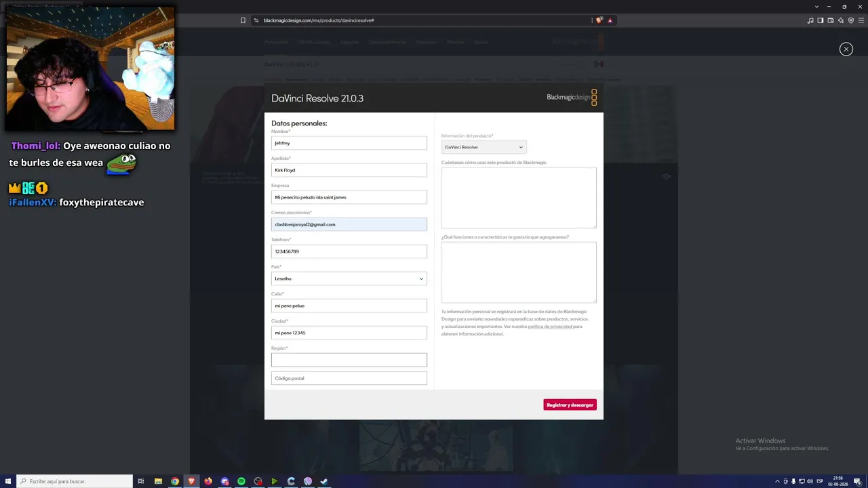This screenshot has width=868, height=488.
Task: Click the Brave VPN shield icon
Action: 851,20
